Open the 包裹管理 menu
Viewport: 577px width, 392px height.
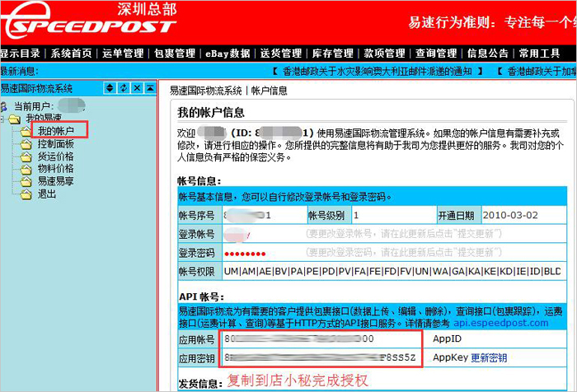(175, 54)
